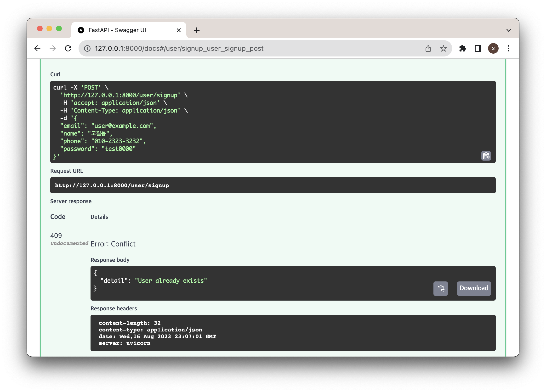View site information icon in address bar
The height and width of the screenshot is (392, 546).
[x=87, y=48]
